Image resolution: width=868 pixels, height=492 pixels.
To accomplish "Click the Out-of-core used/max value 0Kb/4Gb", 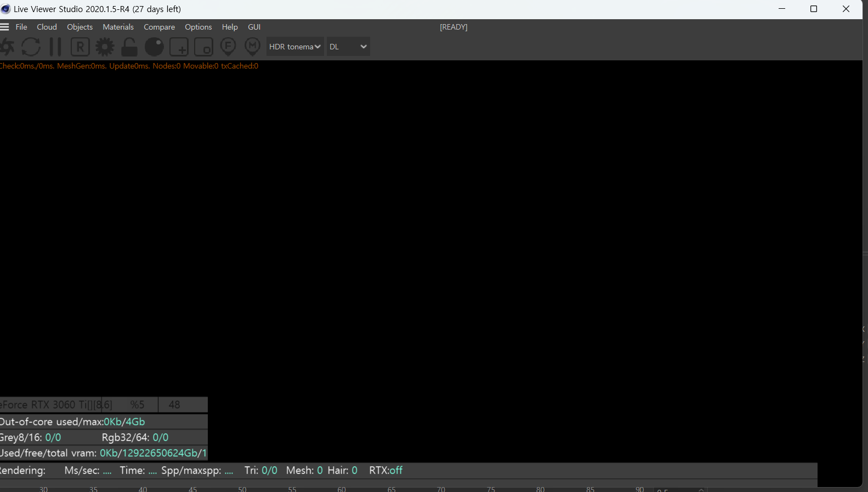I will coord(124,422).
